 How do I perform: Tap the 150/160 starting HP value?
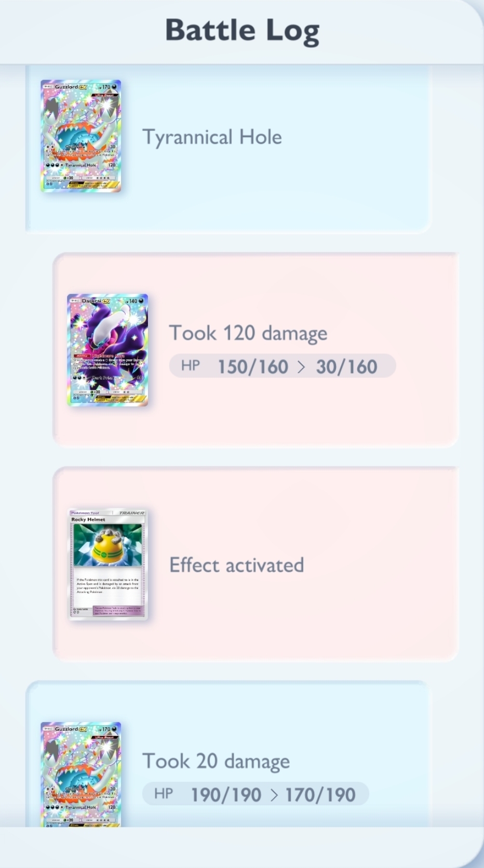pos(253,366)
